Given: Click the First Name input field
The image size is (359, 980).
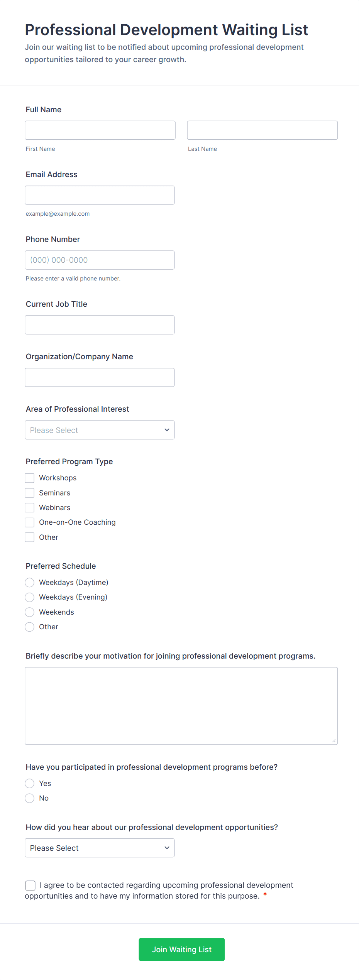Looking at the screenshot, I should point(100,130).
